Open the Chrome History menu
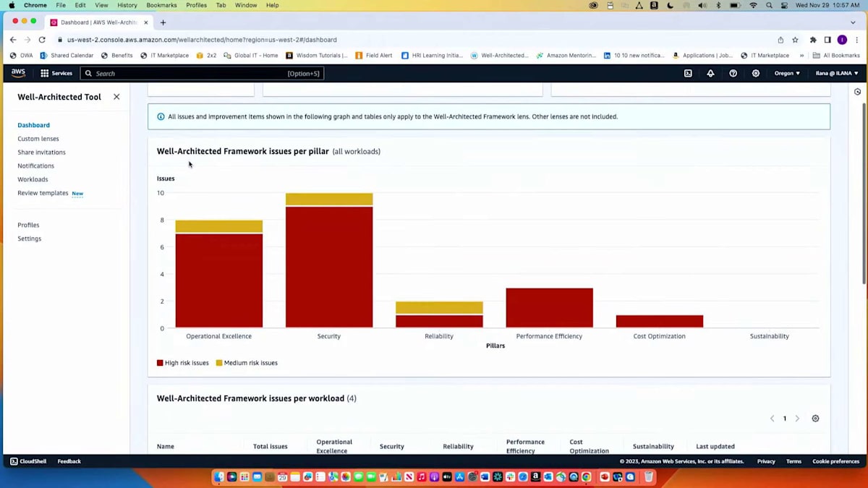This screenshot has height=488, width=868. click(x=127, y=5)
